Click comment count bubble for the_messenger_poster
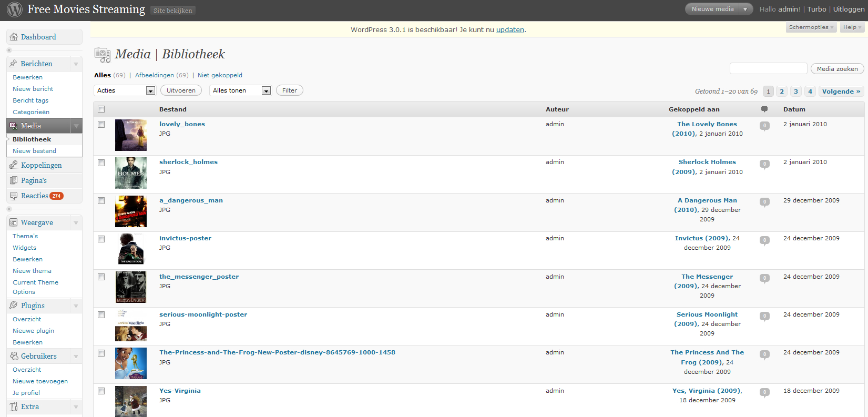 (764, 278)
